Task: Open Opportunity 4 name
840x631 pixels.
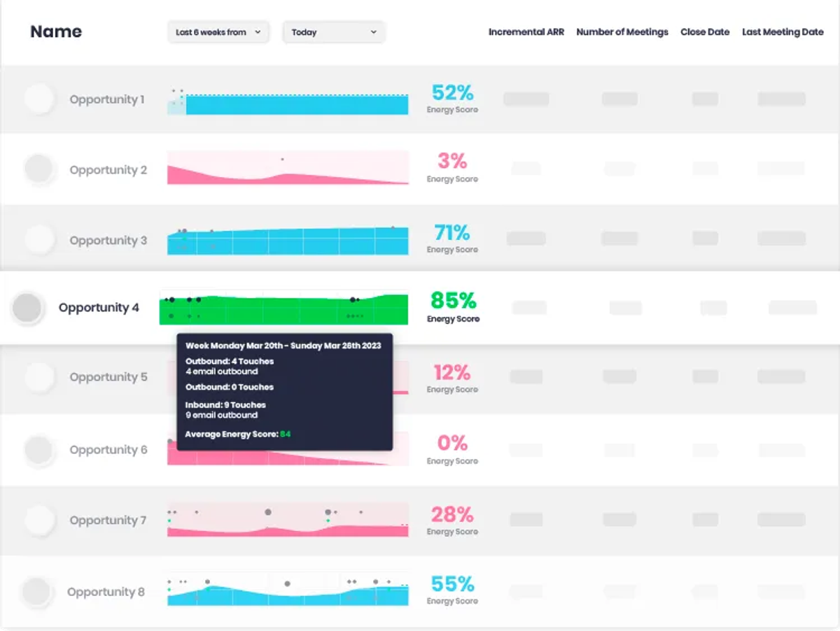Action: click(99, 308)
